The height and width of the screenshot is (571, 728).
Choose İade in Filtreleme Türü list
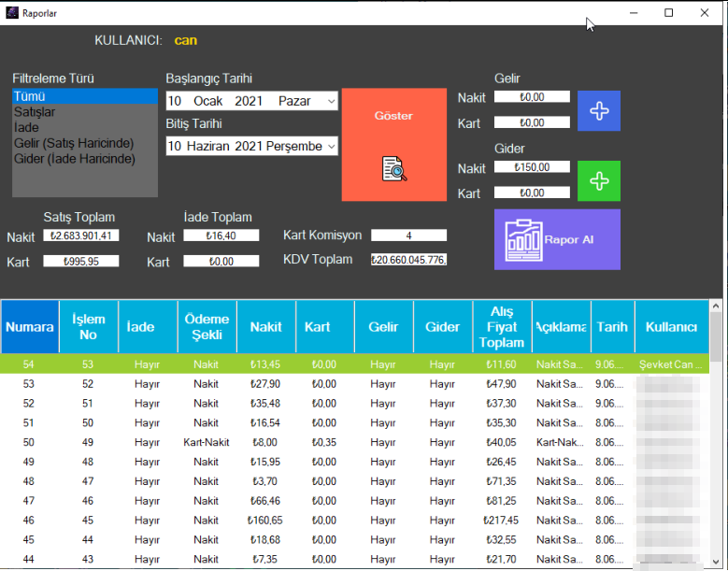pyautogui.click(x=84, y=128)
